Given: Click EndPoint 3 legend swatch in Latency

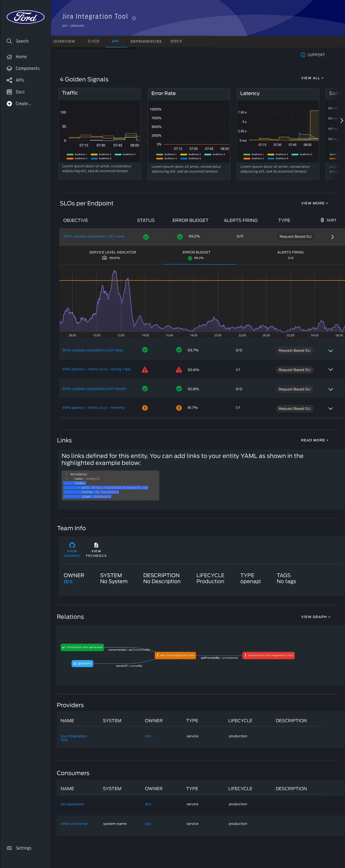Looking at the screenshot, I should point(295,154).
